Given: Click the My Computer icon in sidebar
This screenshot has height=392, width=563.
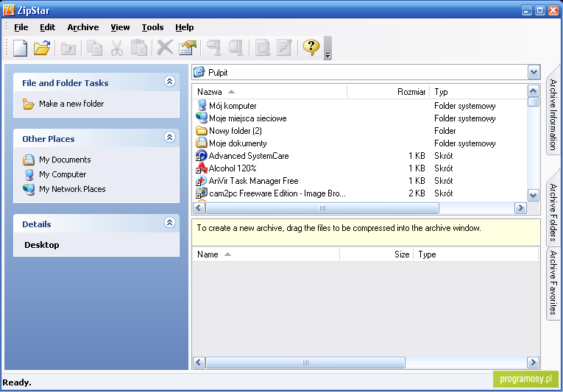Looking at the screenshot, I should coord(29,175).
